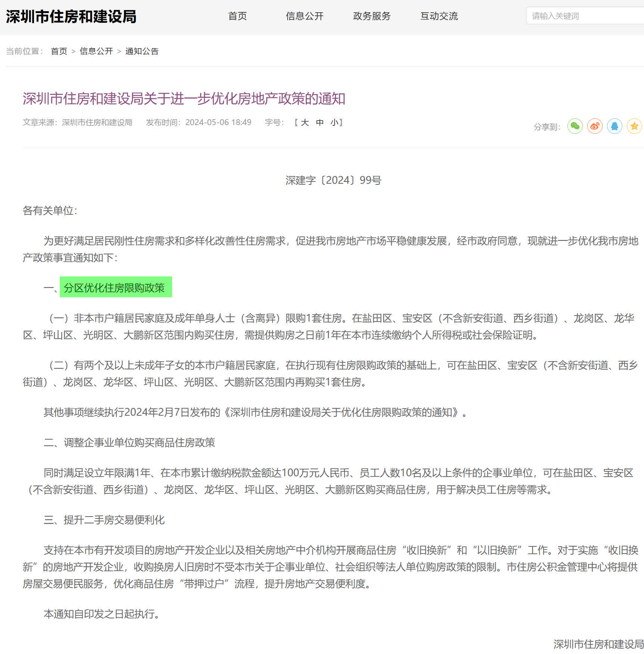
Task: Click 信息公开 in the breadcrumb trail
Action: click(96, 51)
